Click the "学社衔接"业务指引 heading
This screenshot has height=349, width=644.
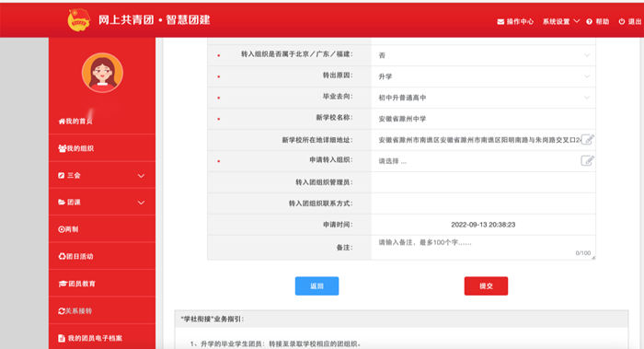pos(213,319)
